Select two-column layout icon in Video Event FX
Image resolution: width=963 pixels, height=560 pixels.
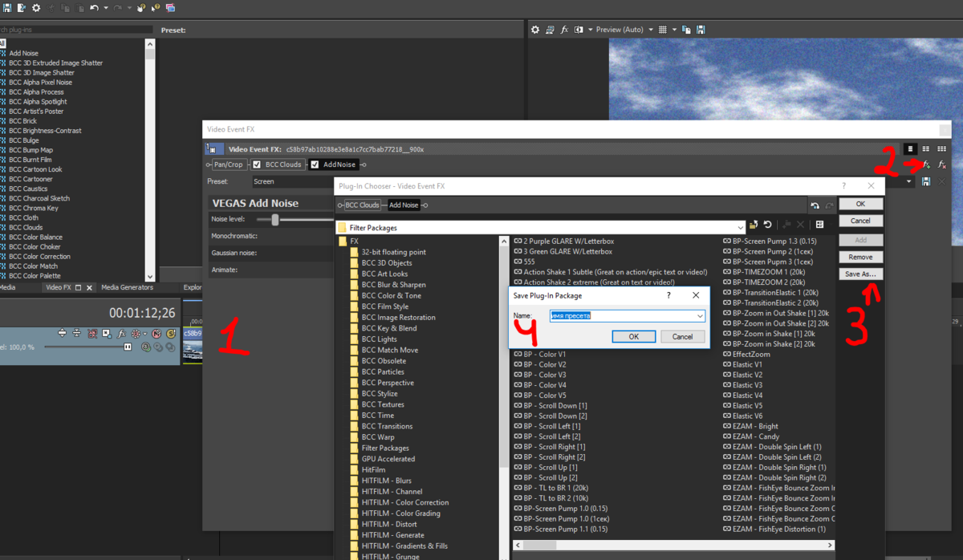point(926,148)
